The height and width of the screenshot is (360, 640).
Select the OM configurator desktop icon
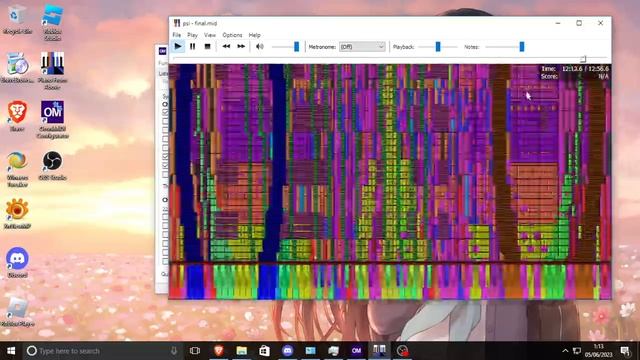tap(52, 119)
